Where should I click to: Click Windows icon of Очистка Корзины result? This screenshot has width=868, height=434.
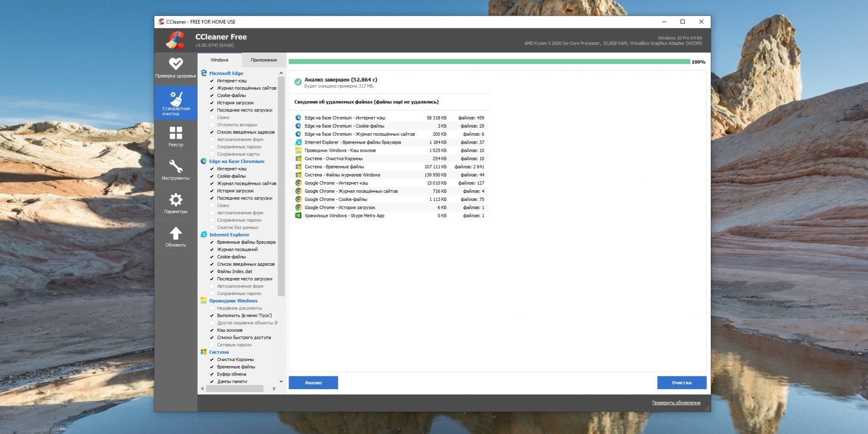point(298,159)
